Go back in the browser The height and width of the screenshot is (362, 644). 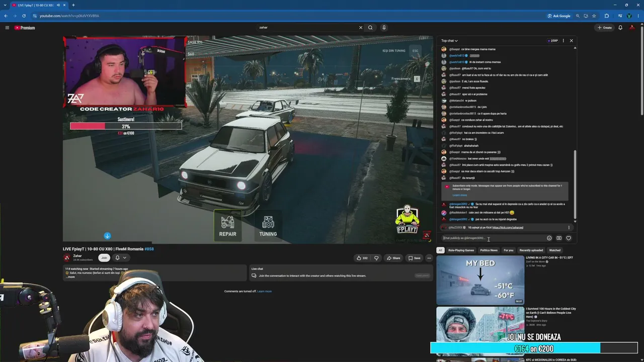point(6,16)
